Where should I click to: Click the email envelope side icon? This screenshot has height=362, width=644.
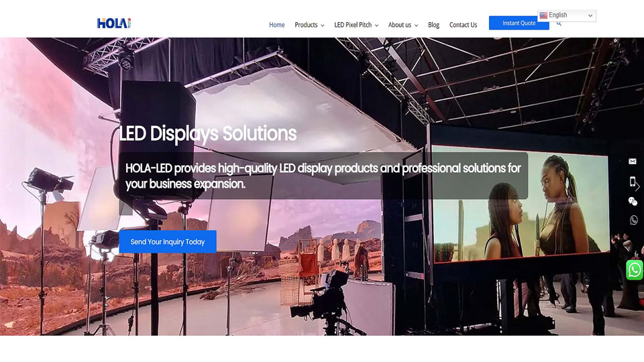click(633, 162)
